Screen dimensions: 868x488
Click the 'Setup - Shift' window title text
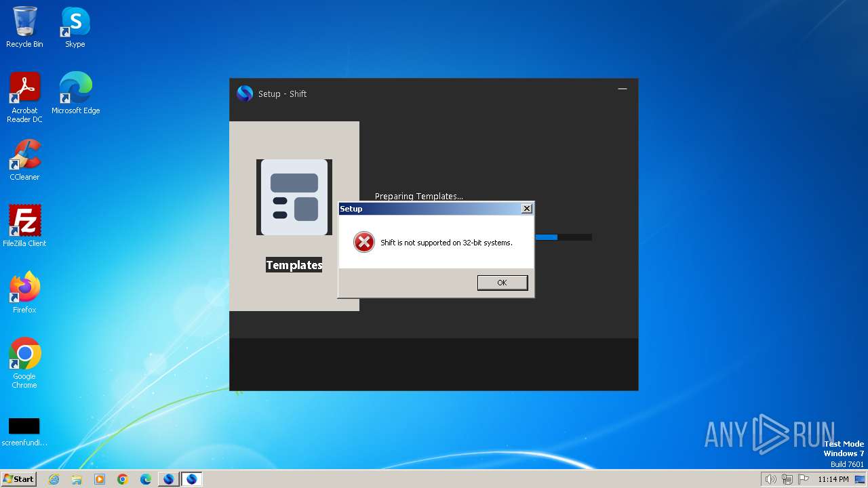coord(282,94)
